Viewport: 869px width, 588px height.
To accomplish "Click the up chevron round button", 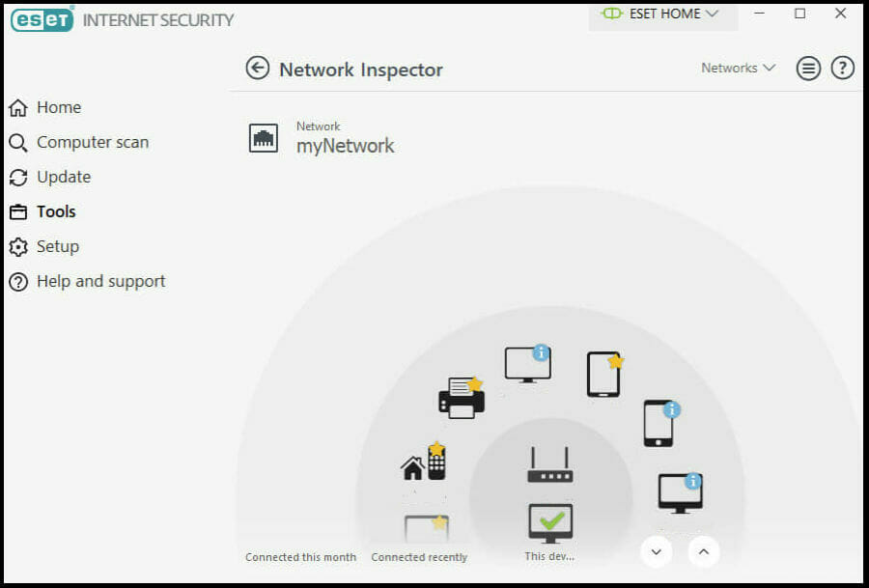I will coord(704,552).
